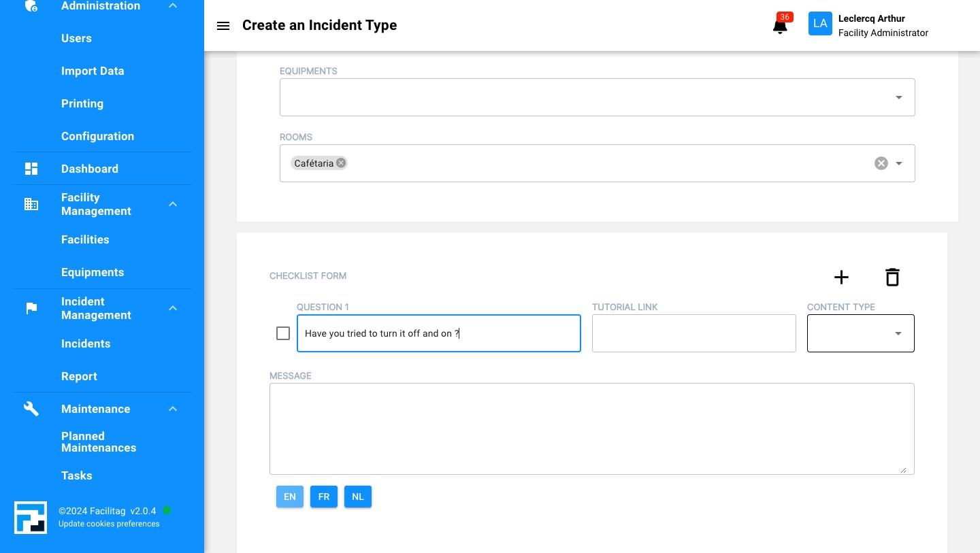980x553 pixels.
Task: Click Update cookies preferences link
Action: pyautogui.click(x=109, y=524)
